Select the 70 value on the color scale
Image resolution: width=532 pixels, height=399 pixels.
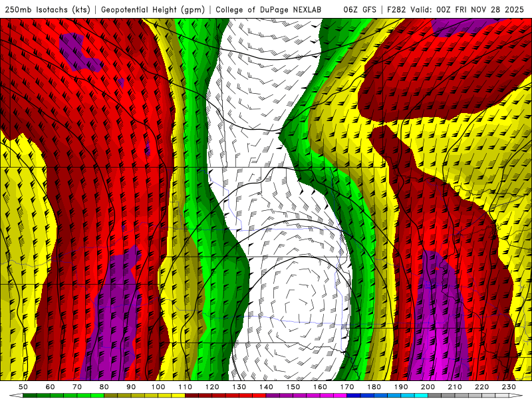click(x=77, y=387)
